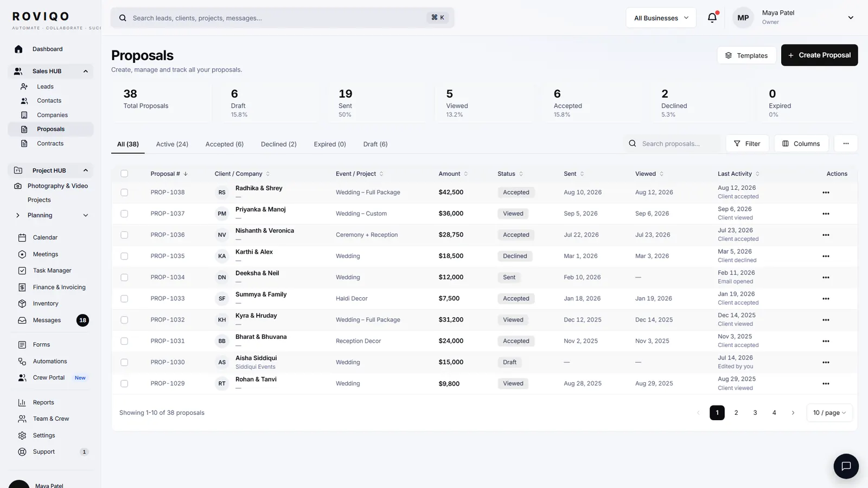Sort the table by Amount column
This screenshot has height=488, width=868.
[453, 174]
